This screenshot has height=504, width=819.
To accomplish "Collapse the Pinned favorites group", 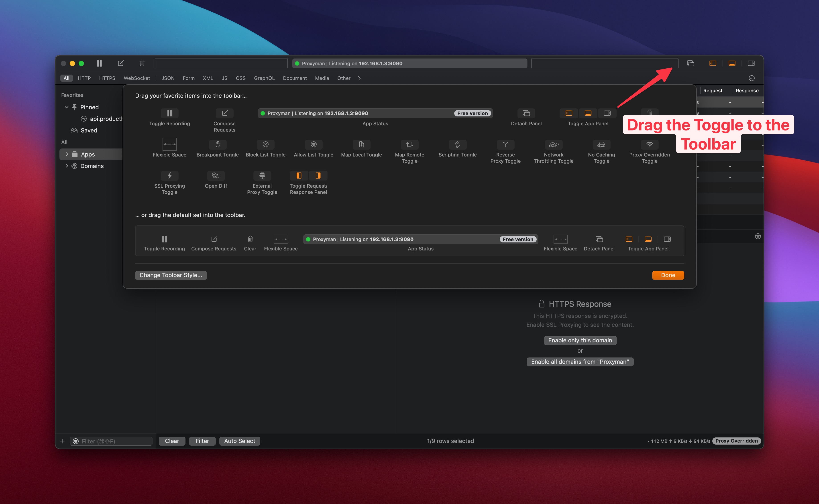I will click(66, 107).
